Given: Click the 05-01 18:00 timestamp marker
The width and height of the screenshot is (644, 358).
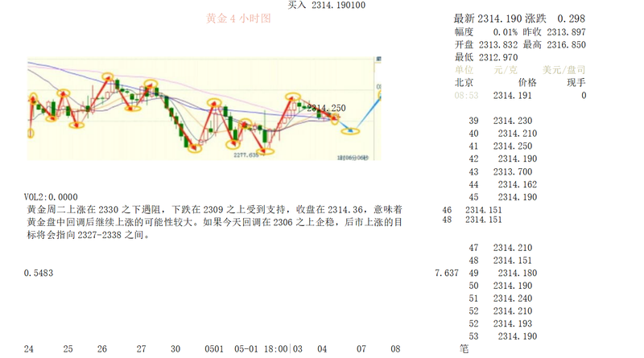Looking at the screenshot, I should [x=261, y=349].
